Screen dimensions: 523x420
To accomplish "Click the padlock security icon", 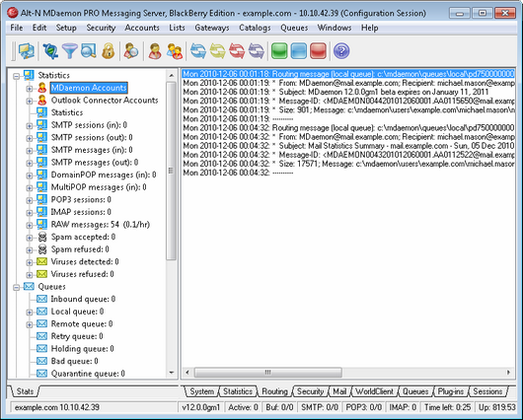I will click(109, 51).
